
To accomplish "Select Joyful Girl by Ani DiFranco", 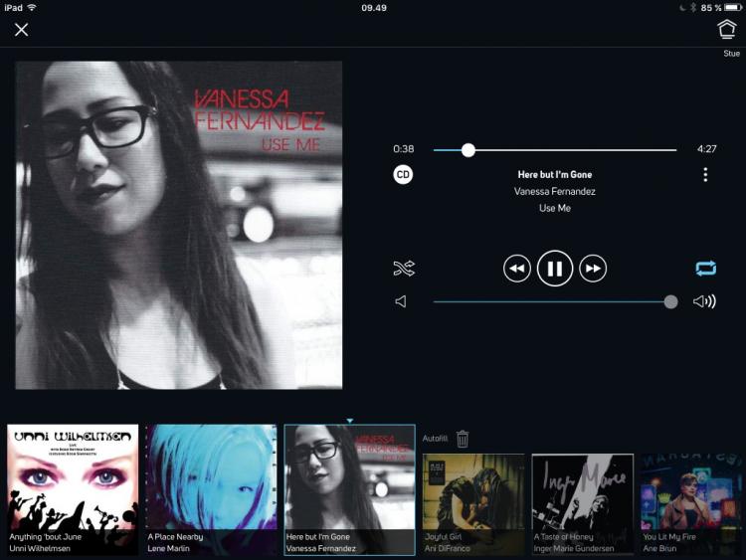I will (x=473, y=504).
